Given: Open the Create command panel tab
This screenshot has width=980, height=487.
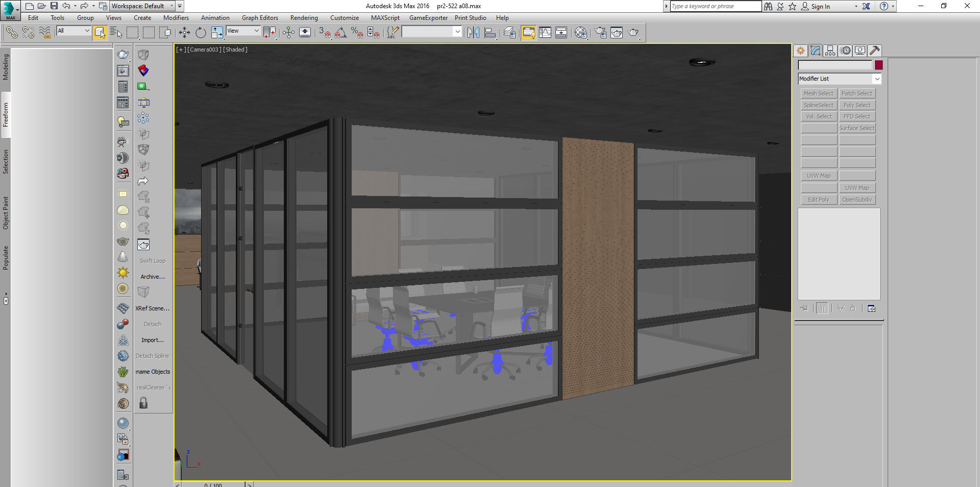Looking at the screenshot, I should [800, 51].
